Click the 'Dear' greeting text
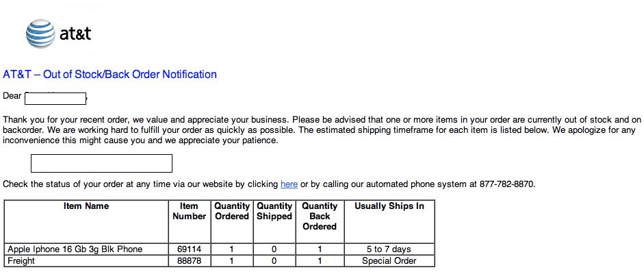The width and height of the screenshot is (644, 272). pyautogui.click(x=12, y=96)
